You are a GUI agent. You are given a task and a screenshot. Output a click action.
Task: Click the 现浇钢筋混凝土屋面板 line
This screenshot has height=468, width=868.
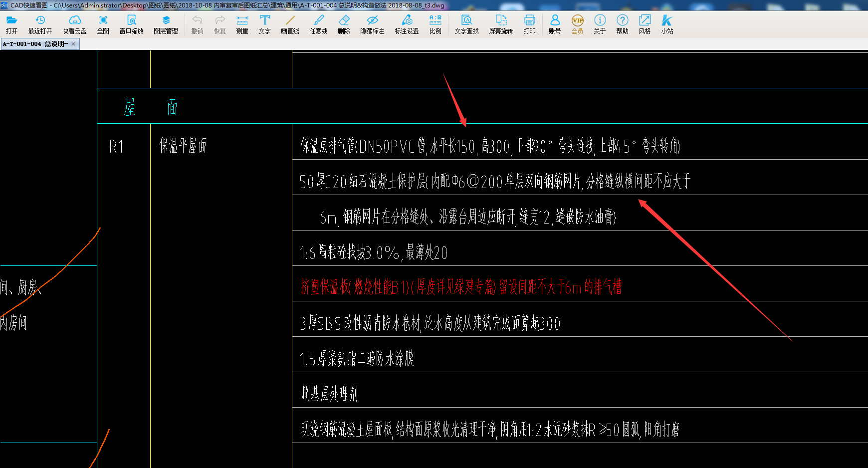coord(490,429)
